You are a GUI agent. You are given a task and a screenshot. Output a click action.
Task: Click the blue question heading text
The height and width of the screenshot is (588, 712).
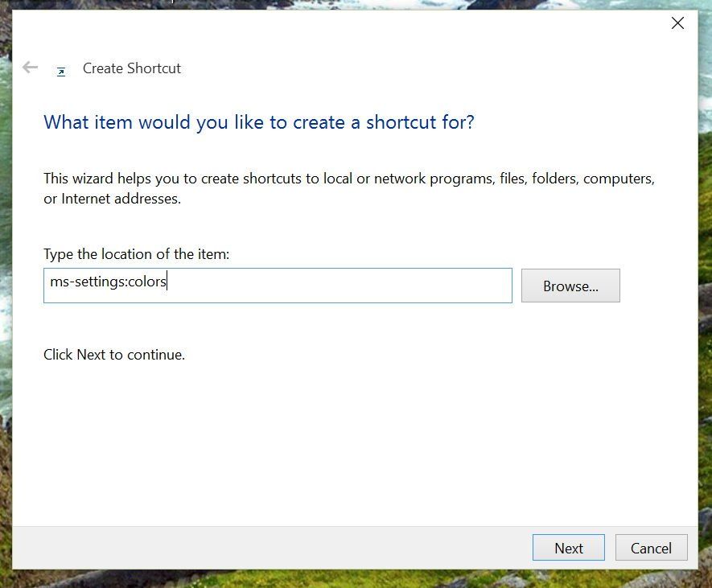257,121
